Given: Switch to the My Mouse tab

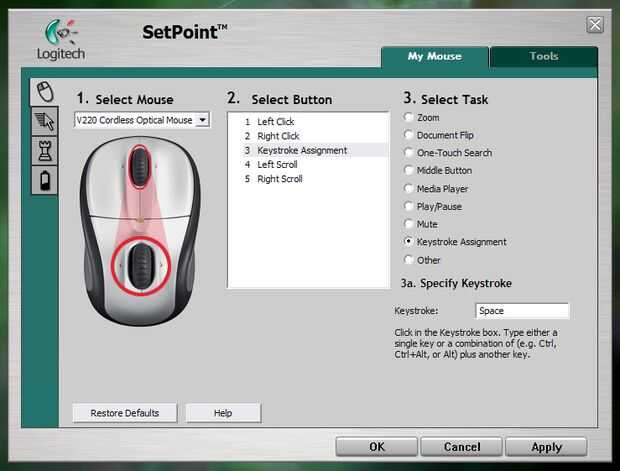Looking at the screenshot, I should click(435, 57).
